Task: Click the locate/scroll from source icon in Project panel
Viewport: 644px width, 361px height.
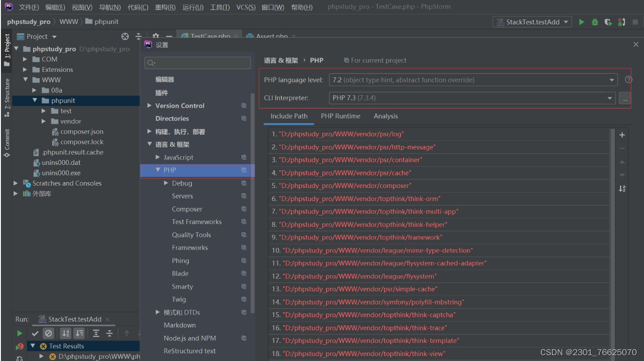Action: coord(125,37)
